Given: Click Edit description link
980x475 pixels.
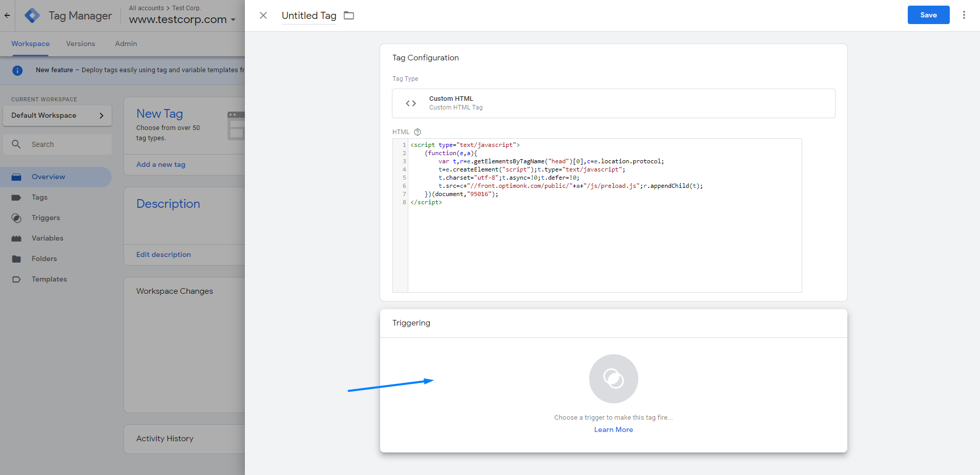Looking at the screenshot, I should pos(163,254).
